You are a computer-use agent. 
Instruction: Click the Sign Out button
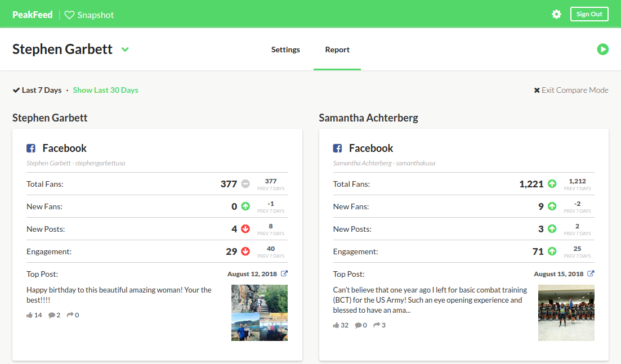coord(589,14)
